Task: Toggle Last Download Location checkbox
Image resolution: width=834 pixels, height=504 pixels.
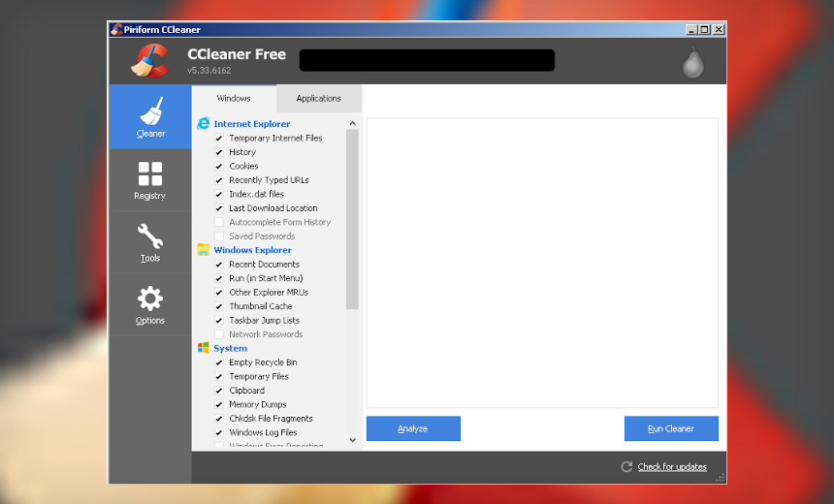Action: [x=218, y=207]
